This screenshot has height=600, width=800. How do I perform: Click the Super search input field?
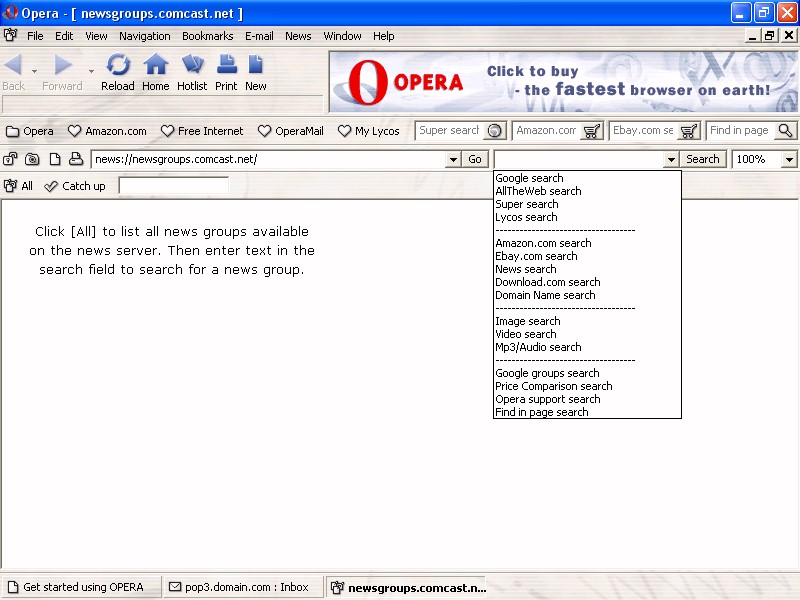[449, 131]
